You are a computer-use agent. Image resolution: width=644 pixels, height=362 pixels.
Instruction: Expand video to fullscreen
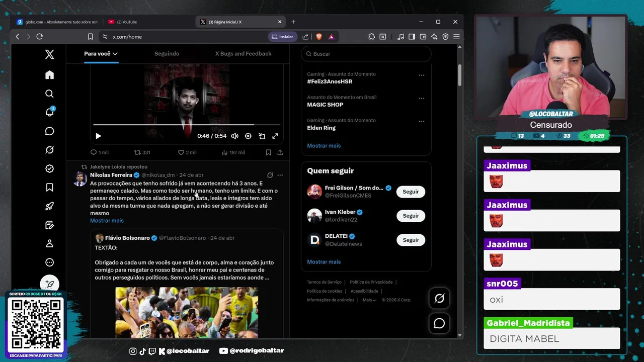point(275,136)
